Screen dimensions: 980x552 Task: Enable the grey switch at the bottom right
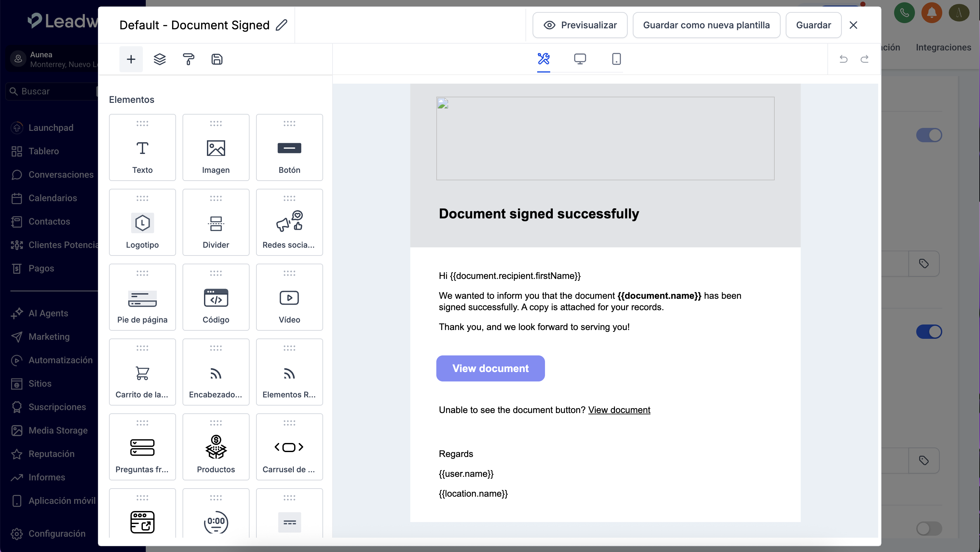[929, 528]
